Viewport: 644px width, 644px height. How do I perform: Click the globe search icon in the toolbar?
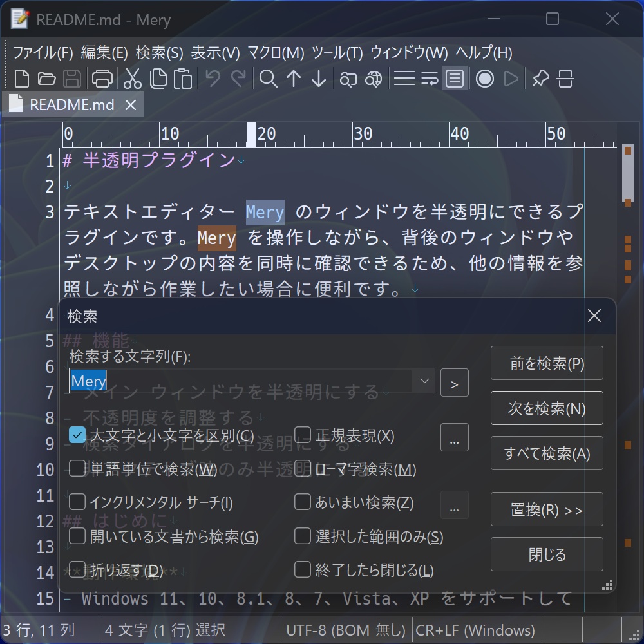click(374, 78)
